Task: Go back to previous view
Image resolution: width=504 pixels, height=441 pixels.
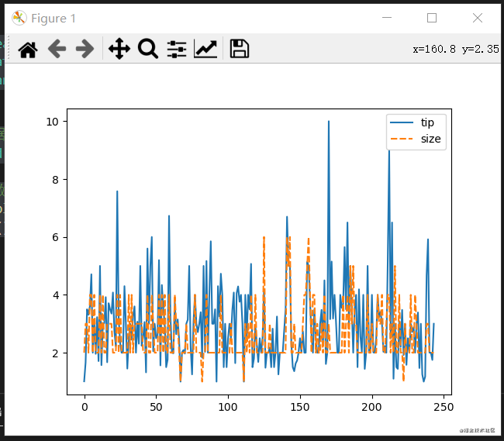Action: 57,50
